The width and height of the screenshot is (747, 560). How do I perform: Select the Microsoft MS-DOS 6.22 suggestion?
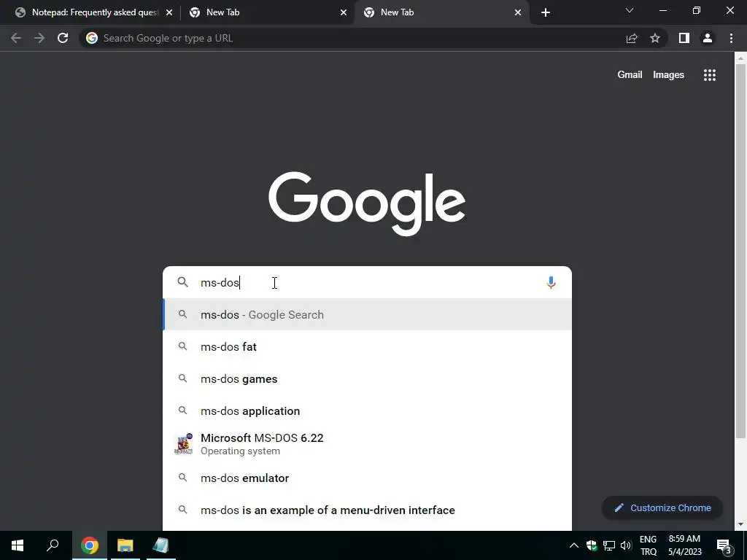coord(367,444)
